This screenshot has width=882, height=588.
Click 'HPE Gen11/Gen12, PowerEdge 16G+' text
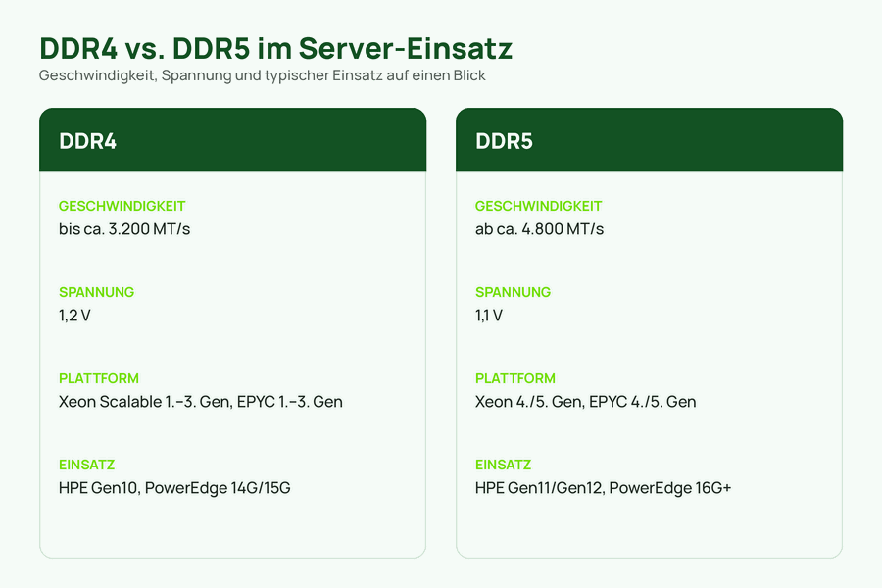click(x=603, y=488)
